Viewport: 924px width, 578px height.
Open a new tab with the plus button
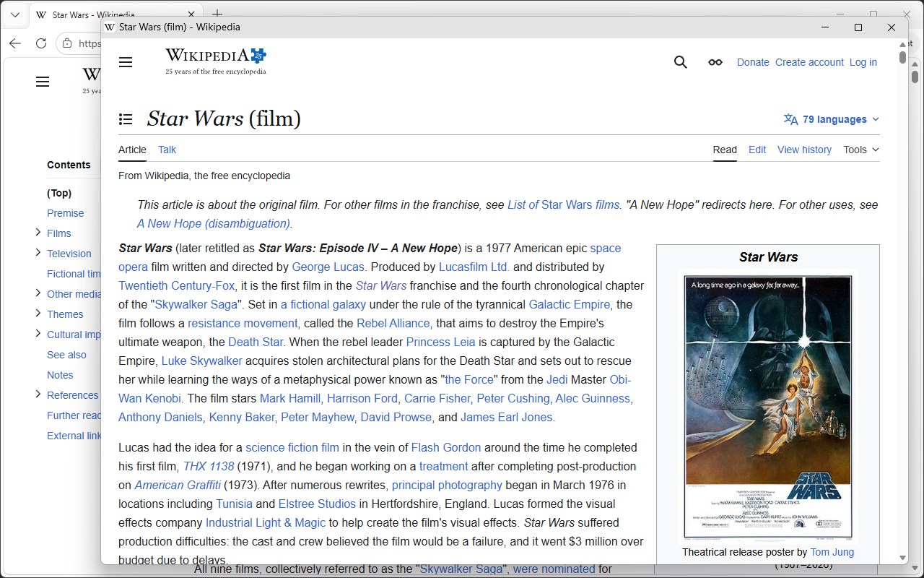coord(217,14)
